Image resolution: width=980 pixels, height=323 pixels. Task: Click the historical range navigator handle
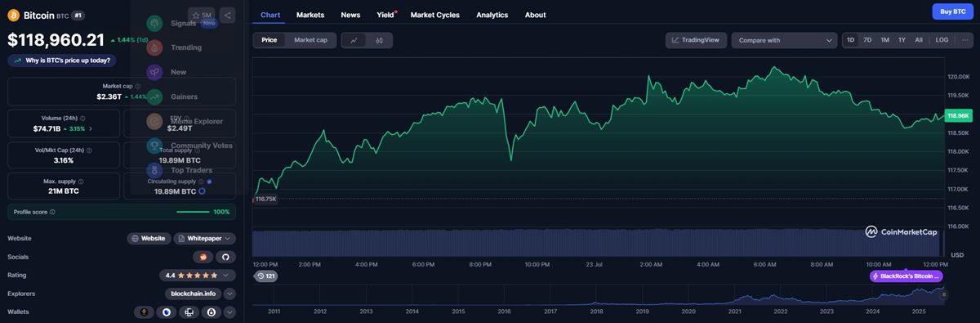(x=944, y=295)
